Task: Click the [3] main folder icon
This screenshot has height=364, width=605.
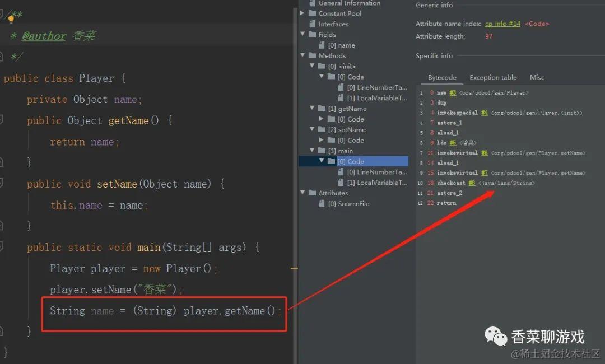Action: click(x=322, y=151)
